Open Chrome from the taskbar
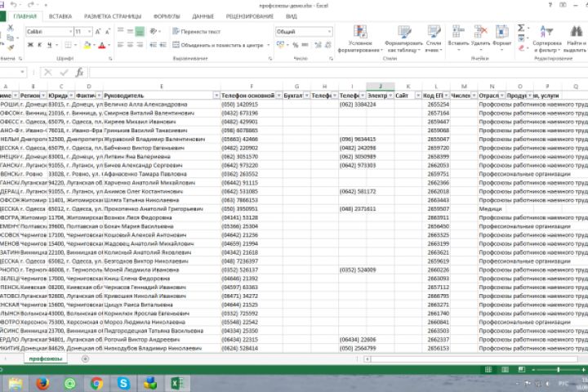This screenshot has height=392, width=588. tap(96, 383)
